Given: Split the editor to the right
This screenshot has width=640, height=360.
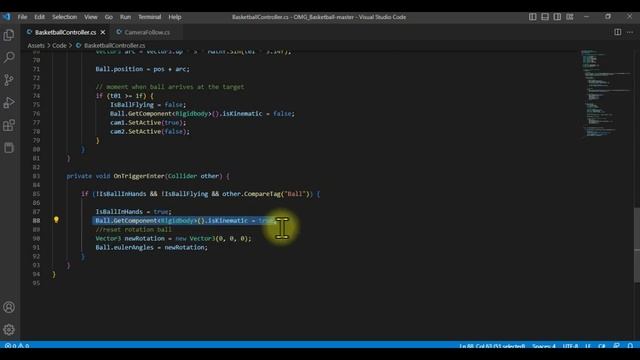Looking at the screenshot, I should pyautogui.click(x=618, y=32).
